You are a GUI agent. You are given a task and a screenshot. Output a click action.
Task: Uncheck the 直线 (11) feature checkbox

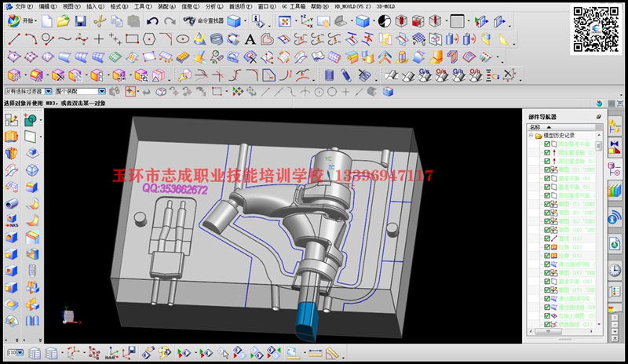click(546, 238)
